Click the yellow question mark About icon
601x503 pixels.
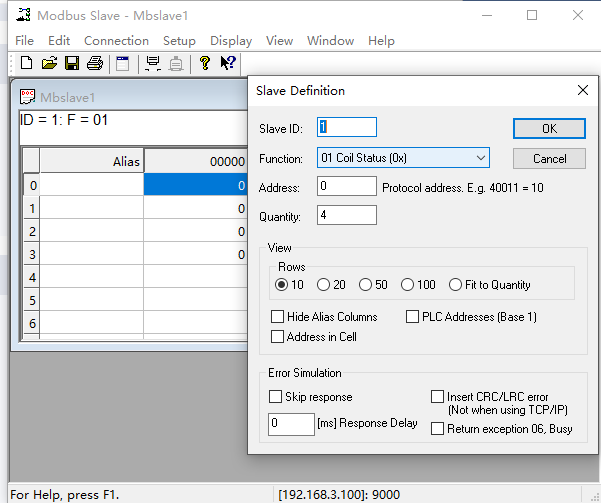coord(205,64)
